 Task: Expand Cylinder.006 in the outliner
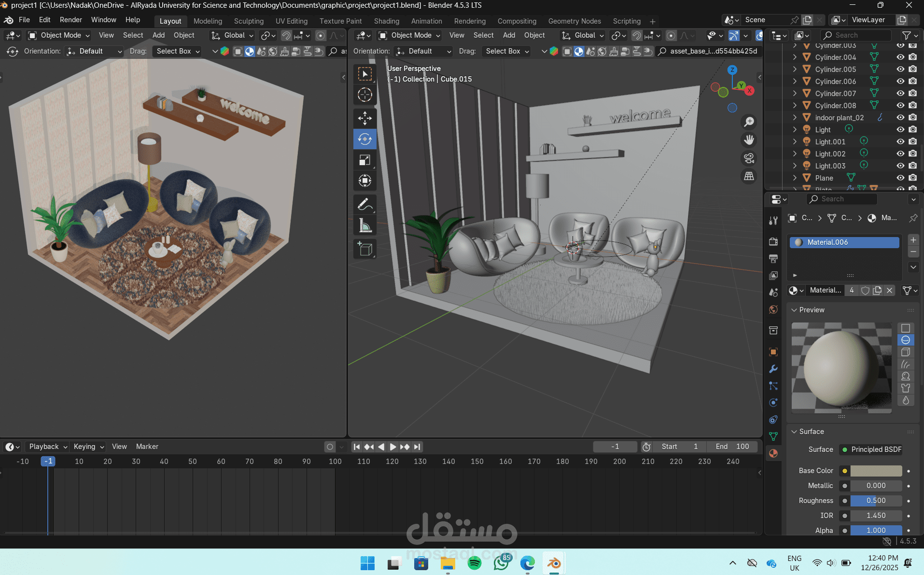click(x=795, y=81)
